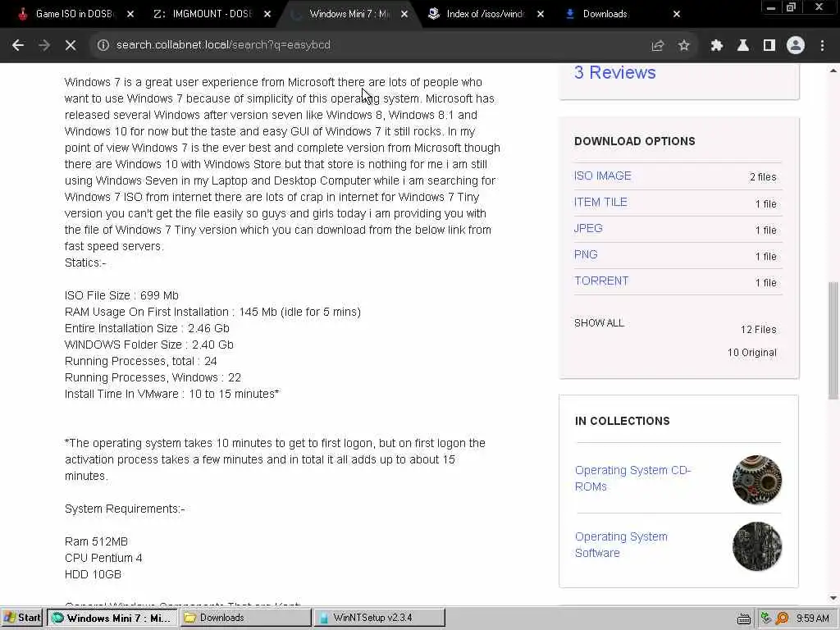Close the Index of /isos tab
This screenshot has width=840, height=630.
tap(541, 14)
